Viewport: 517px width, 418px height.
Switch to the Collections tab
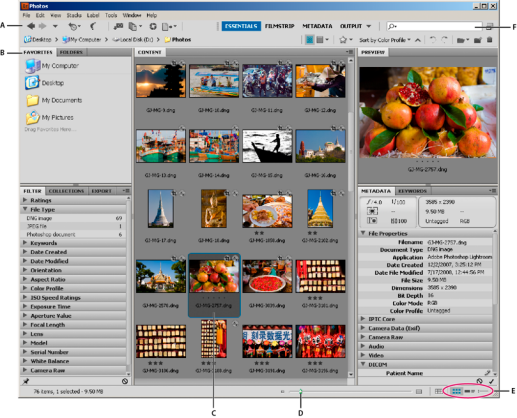(x=66, y=191)
